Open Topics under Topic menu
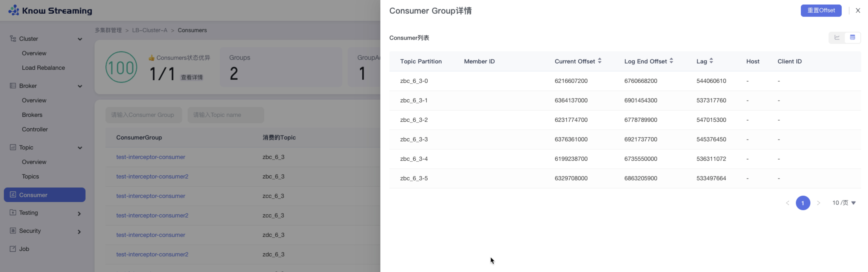This screenshot has height=272, width=868. coord(30,176)
